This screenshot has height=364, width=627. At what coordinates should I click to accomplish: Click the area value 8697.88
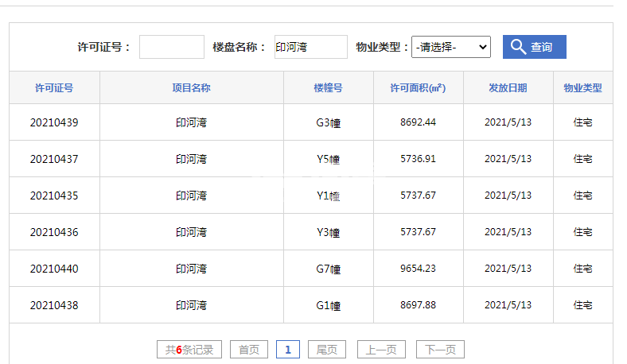coord(418,305)
